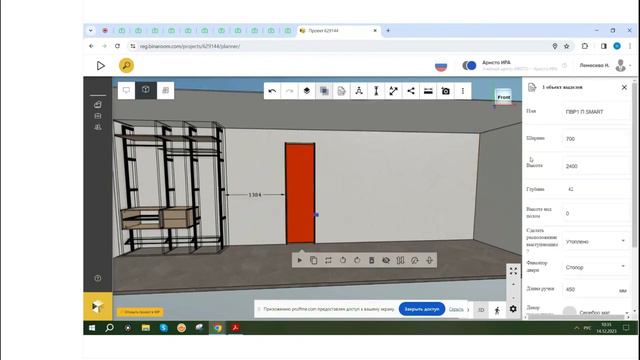Click the highlighted overlapping-squares toolbar icon
640x360 pixels.
[324, 91]
